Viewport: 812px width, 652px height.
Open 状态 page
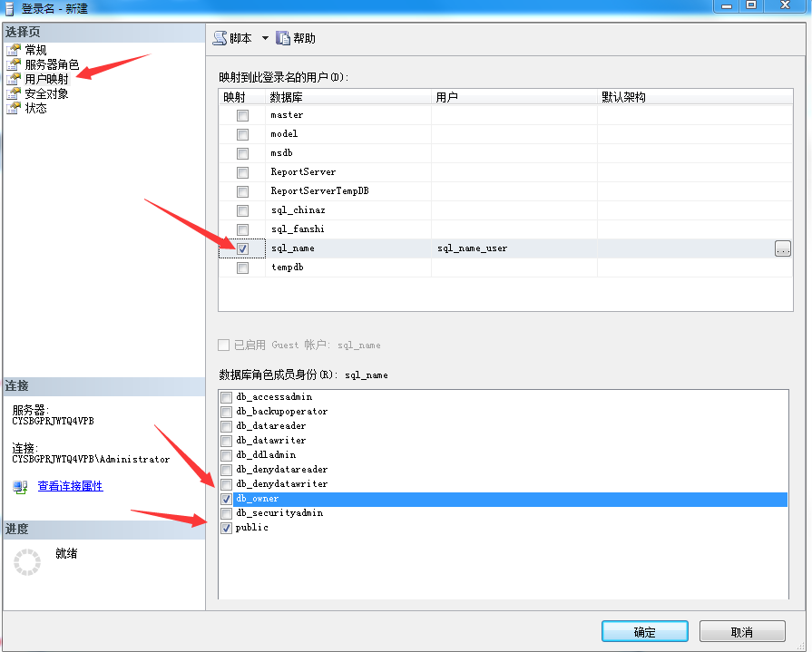click(35, 108)
